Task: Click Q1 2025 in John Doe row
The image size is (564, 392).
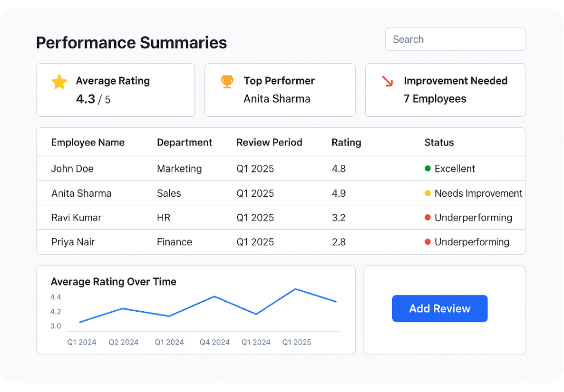Action: [255, 169]
